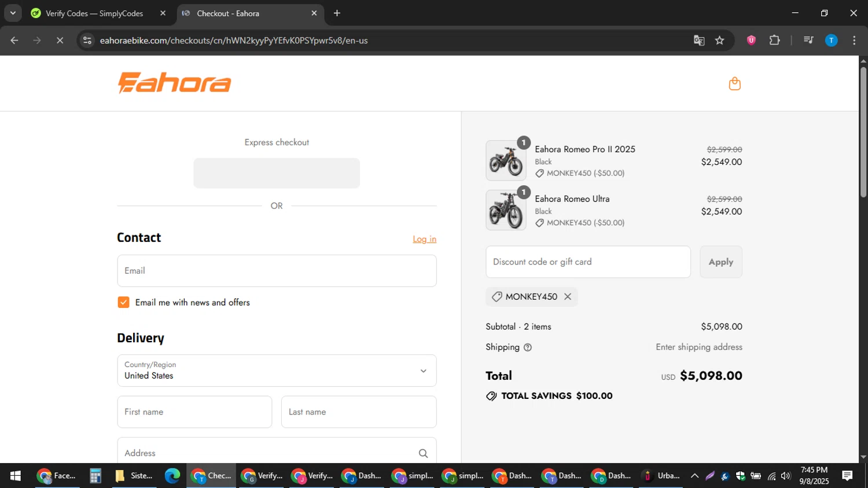868x488 pixels.
Task: Open the Windows Start menu
Action: 16,476
